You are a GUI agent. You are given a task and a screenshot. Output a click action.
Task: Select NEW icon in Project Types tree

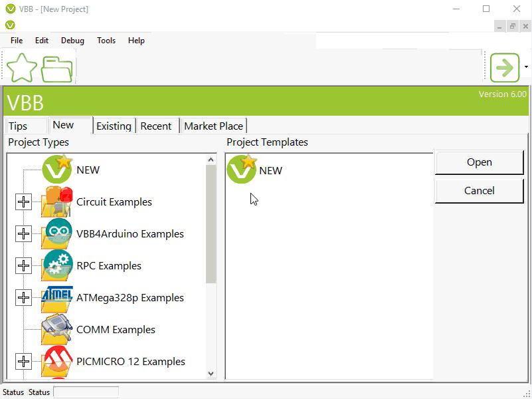pyautogui.click(x=57, y=169)
